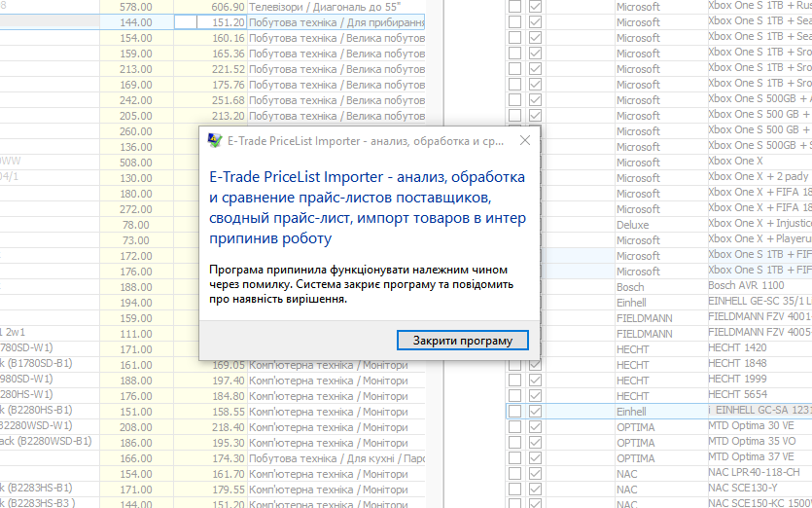Viewport: 812px width, 508px height.
Task: Click the price cell 221.52
Action: 210,69
